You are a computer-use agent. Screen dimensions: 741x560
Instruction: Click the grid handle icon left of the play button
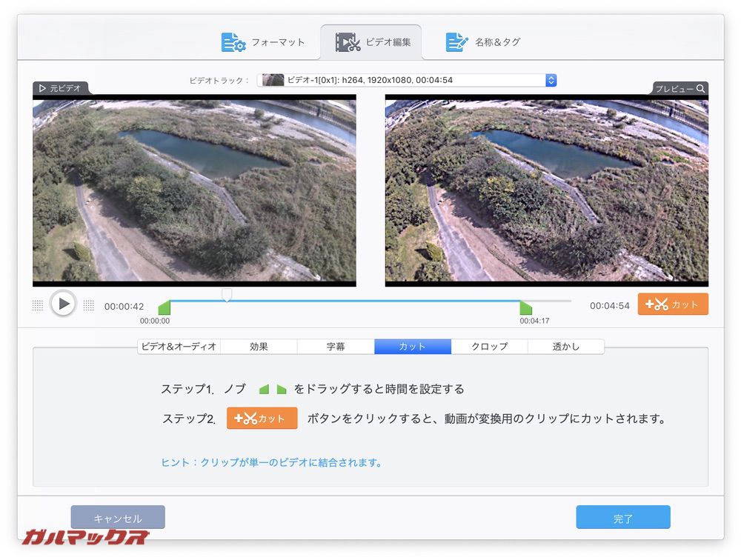pyautogui.click(x=37, y=304)
